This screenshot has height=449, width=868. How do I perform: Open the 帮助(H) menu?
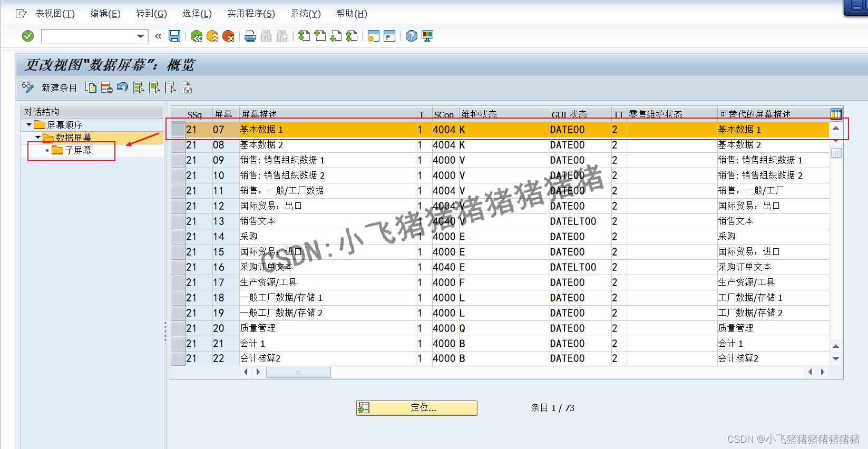pos(352,13)
